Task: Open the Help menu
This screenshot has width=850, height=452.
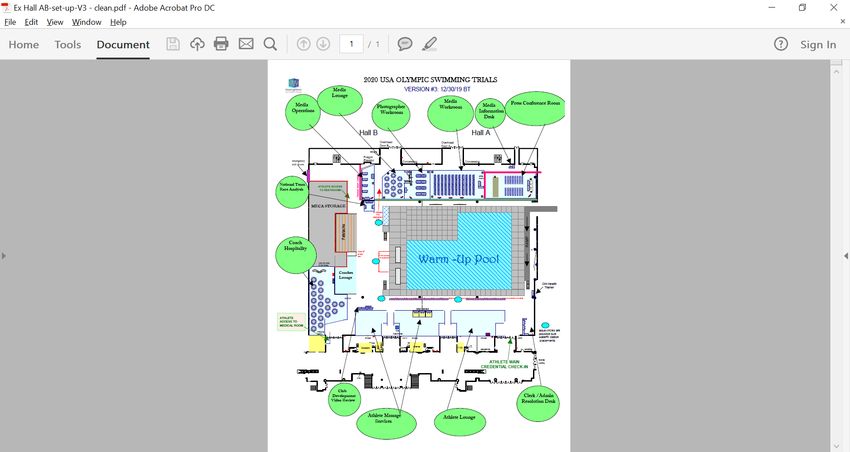Action: pyautogui.click(x=118, y=22)
